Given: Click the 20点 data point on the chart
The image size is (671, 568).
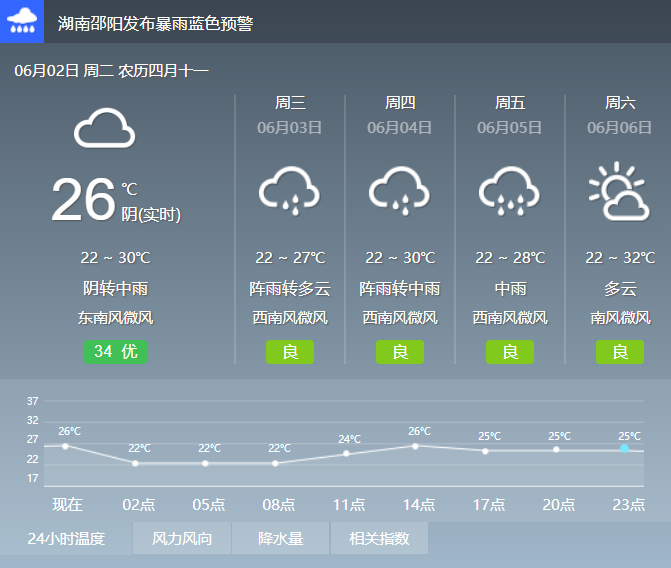Looking at the screenshot, I should coord(556,449).
